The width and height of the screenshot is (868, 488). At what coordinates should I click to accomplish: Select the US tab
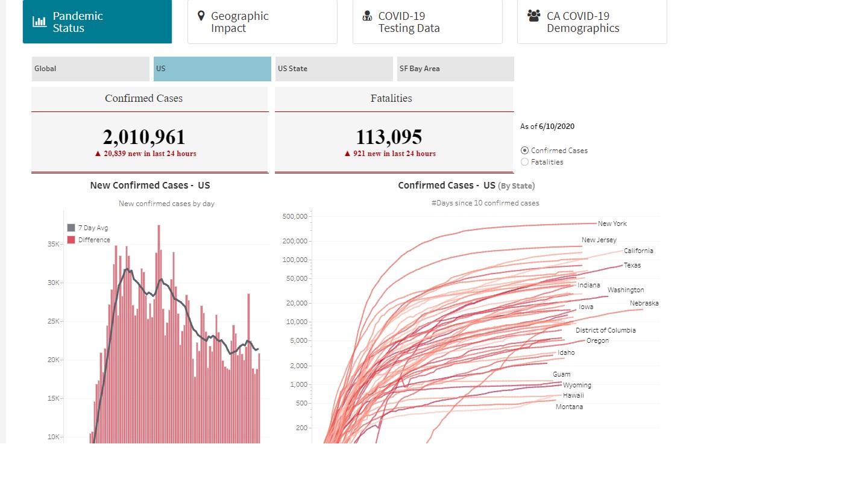click(x=212, y=69)
